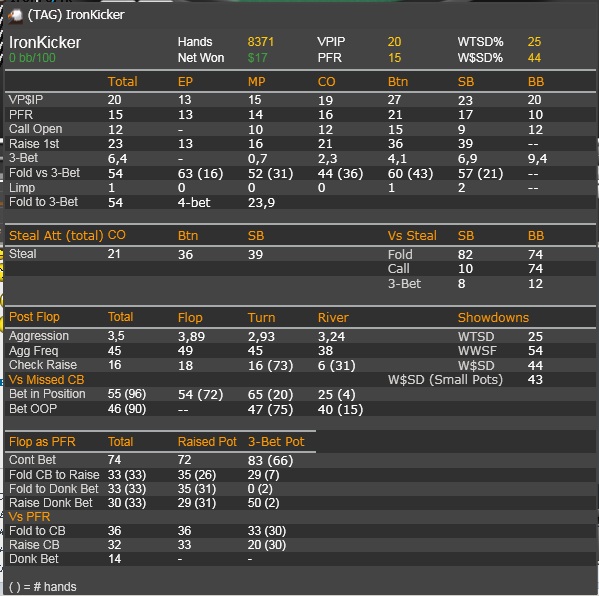Click the (TAG) IronKicker title text
This screenshot has width=599, height=596.
76,15
